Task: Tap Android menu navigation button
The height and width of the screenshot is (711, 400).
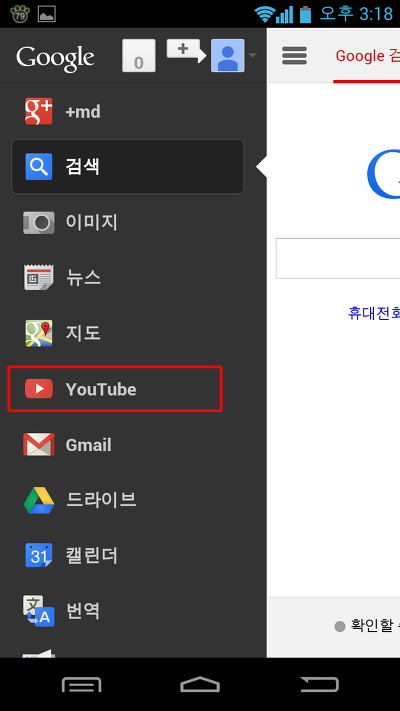Action: coord(82,684)
